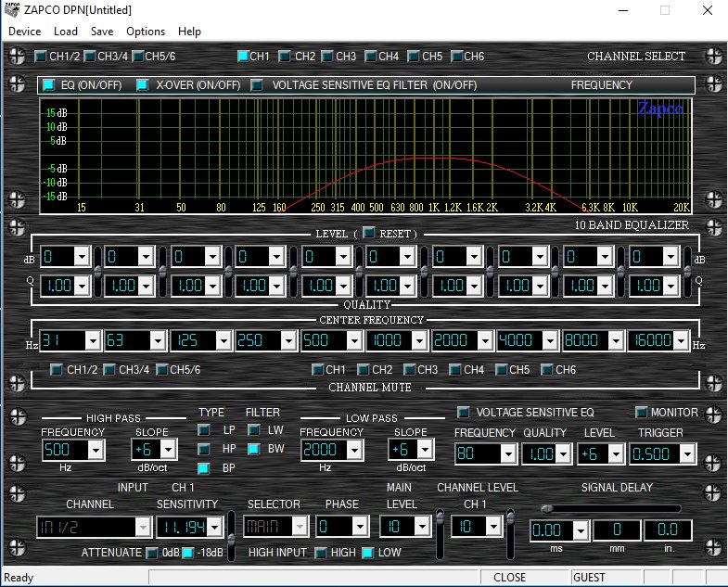Image resolution: width=728 pixels, height=587 pixels.
Task: Open the 16000 Hz band level dropdown
Action: 671,256
